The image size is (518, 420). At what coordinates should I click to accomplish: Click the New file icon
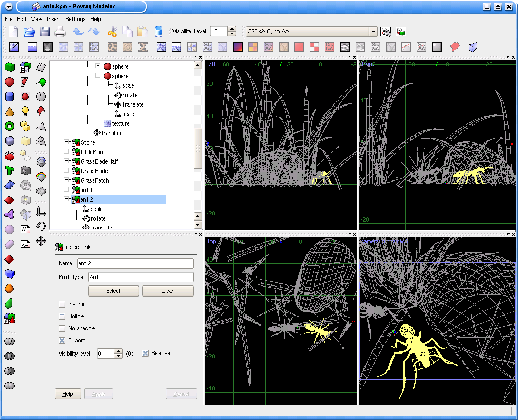14,32
